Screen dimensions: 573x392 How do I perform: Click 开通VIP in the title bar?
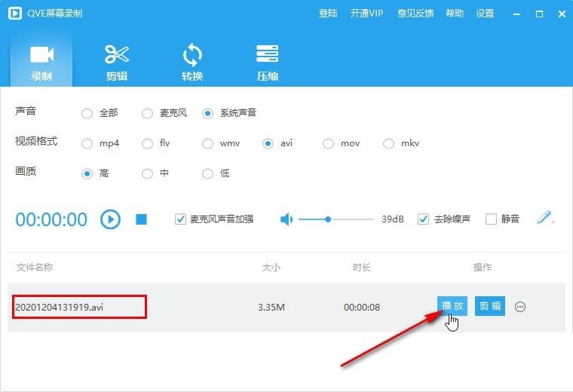[x=366, y=14]
